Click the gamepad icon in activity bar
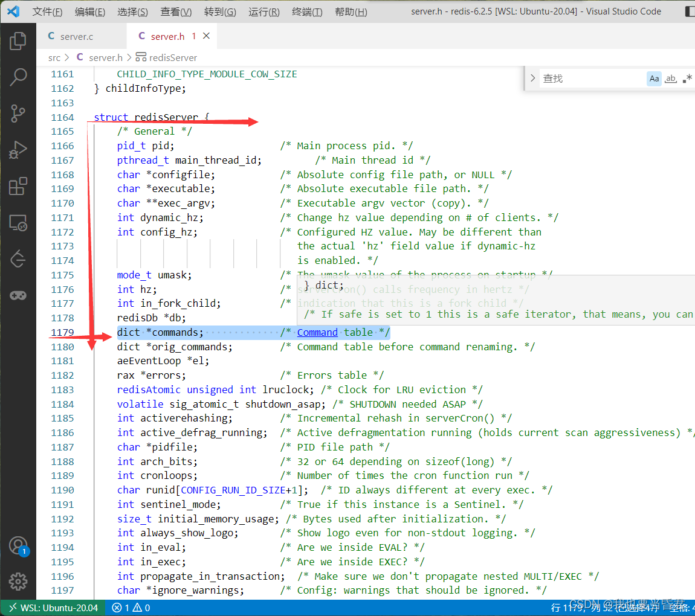The image size is (695, 616). click(18, 295)
